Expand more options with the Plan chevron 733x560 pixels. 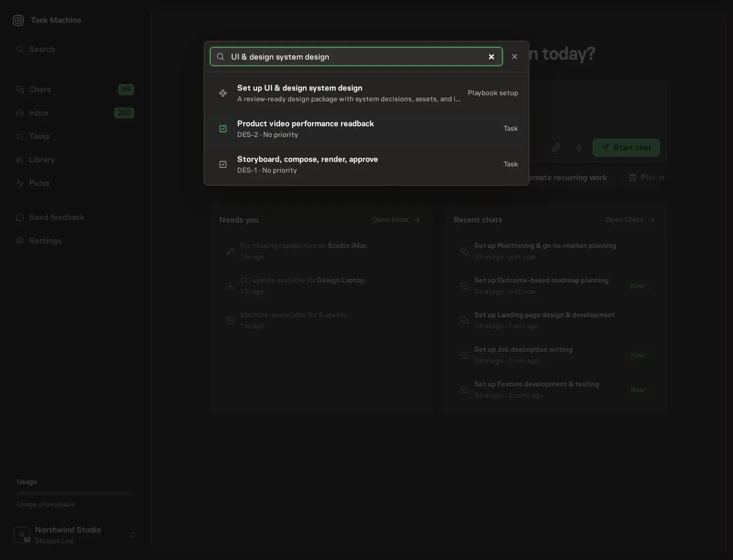662,178
